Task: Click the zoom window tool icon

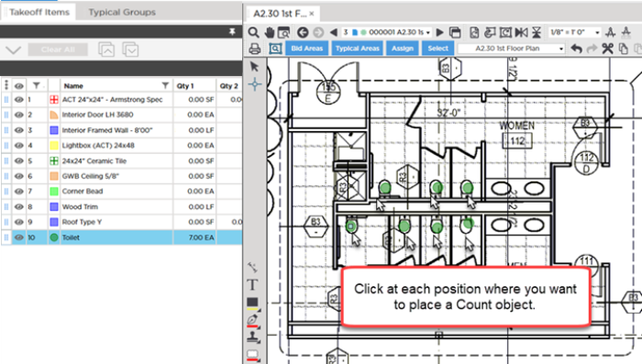Action: (283, 32)
